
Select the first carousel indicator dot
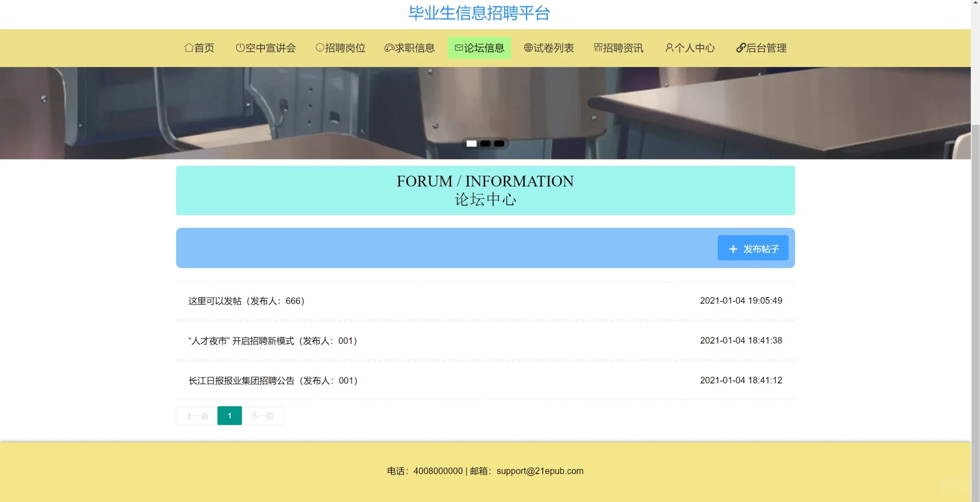coord(471,143)
